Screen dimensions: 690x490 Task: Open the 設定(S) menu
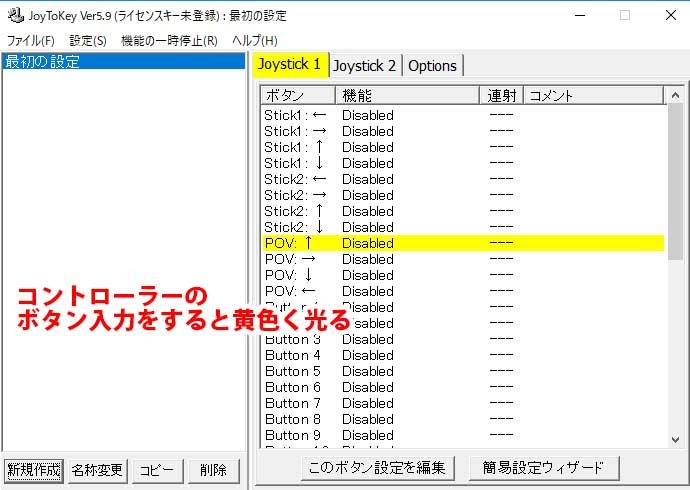point(88,41)
